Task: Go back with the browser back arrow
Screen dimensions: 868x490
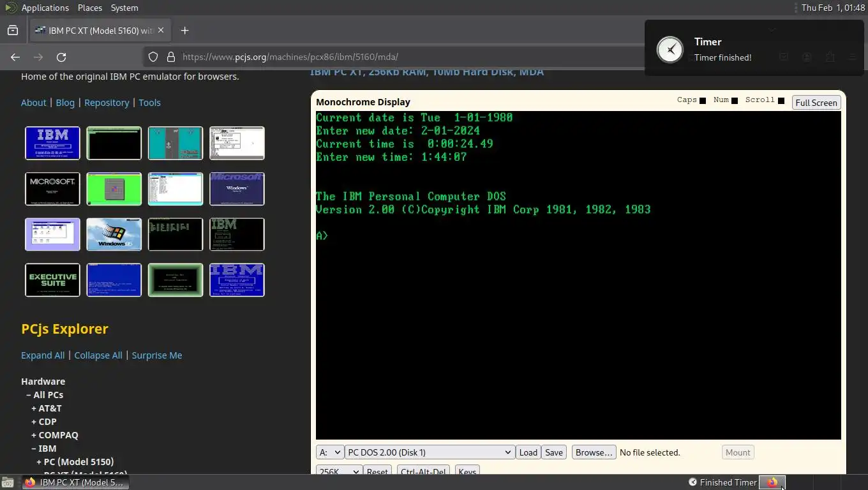Action: [15, 57]
